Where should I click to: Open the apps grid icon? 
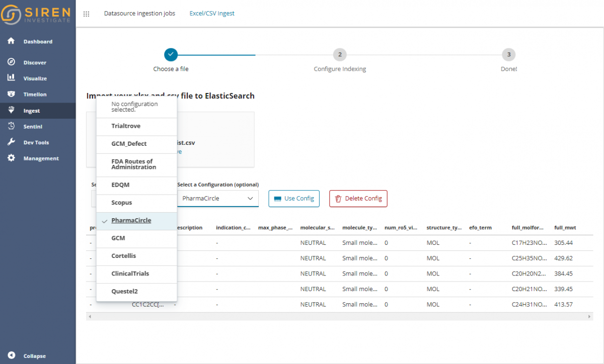[86, 14]
